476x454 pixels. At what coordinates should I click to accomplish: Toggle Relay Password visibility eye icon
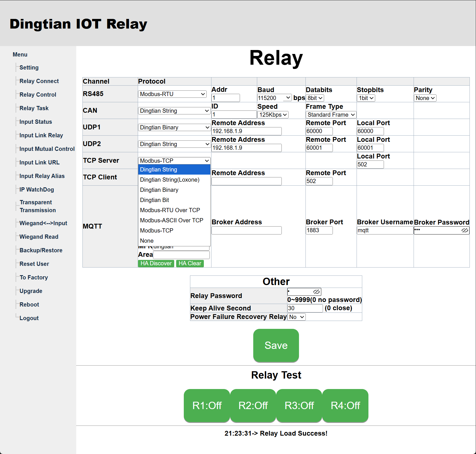(x=316, y=292)
